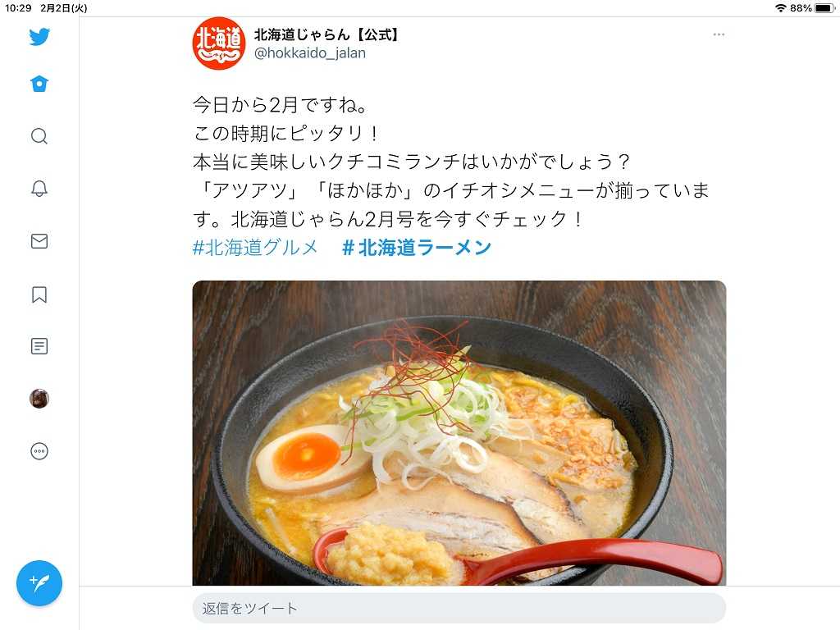Open tweet options three-dot menu
Viewport: 840px width, 630px height.
[719, 34]
